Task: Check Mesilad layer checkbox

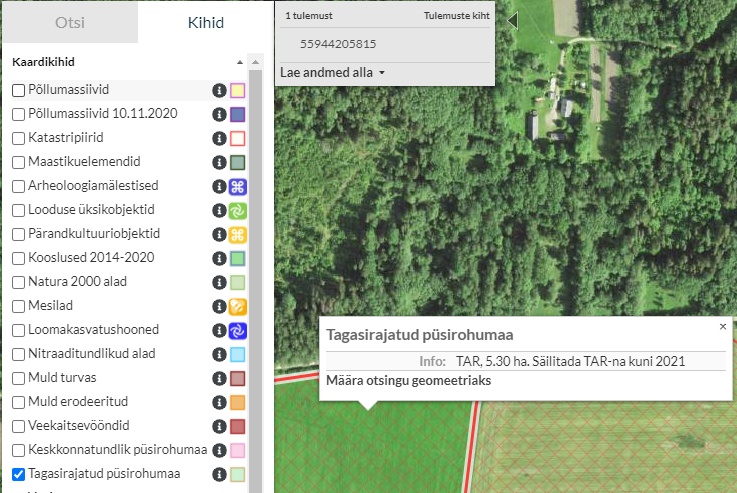Action: coord(18,306)
